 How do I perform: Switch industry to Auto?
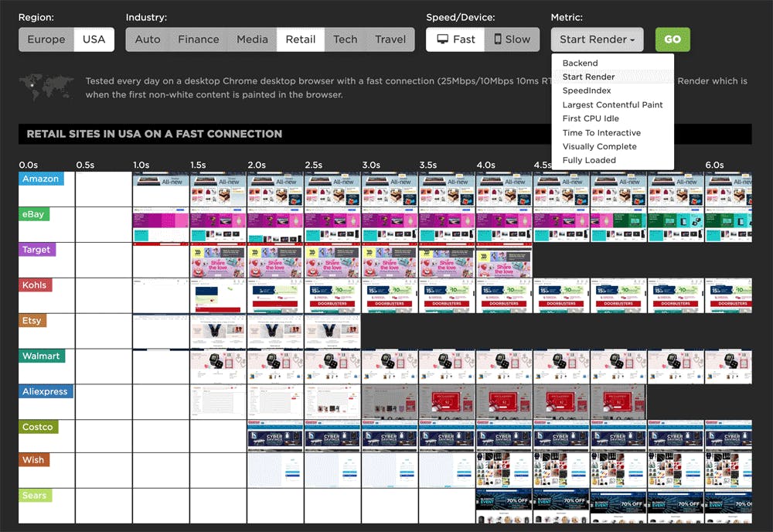[x=148, y=39]
